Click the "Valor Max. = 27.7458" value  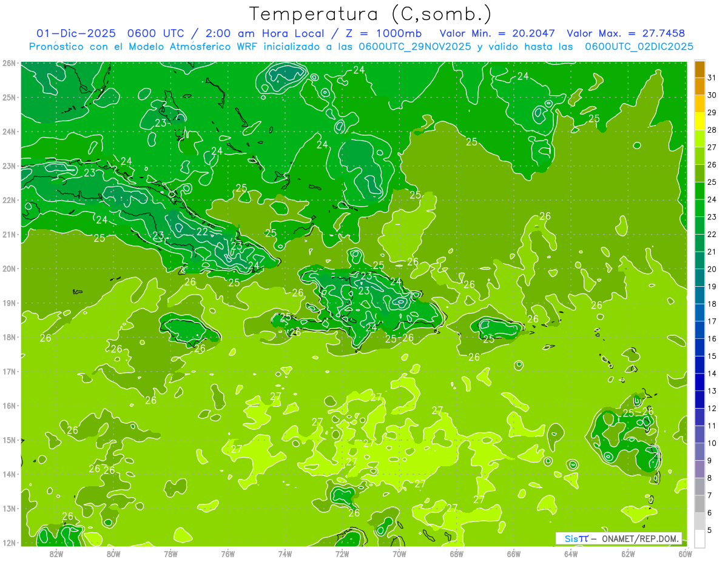point(625,34)
